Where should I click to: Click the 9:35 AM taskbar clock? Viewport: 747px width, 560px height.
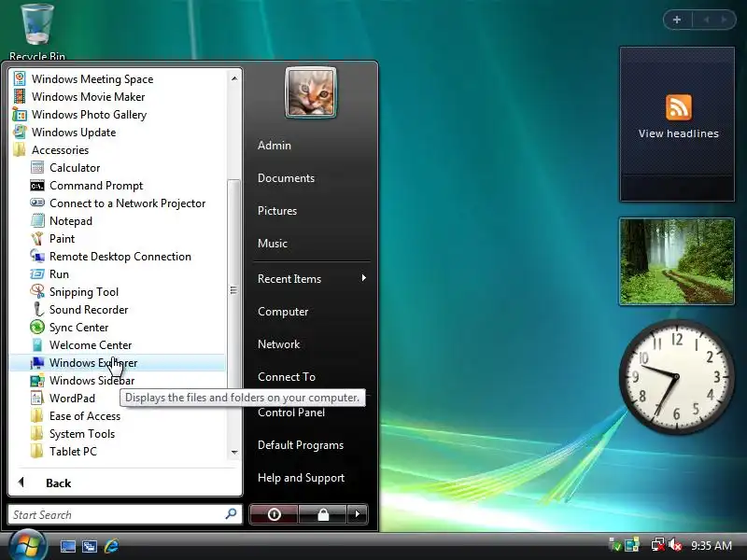(x=712, y=545)
